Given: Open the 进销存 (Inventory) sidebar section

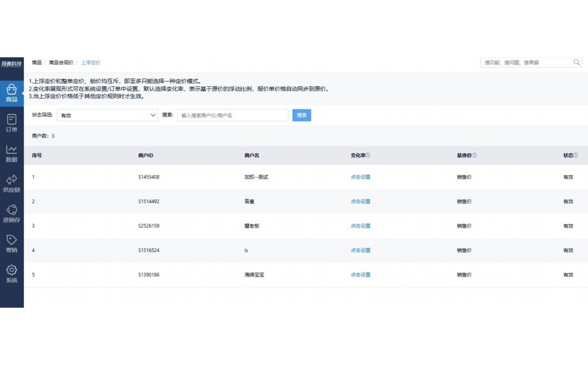Looking at the screenshot, I should [11, 212].
